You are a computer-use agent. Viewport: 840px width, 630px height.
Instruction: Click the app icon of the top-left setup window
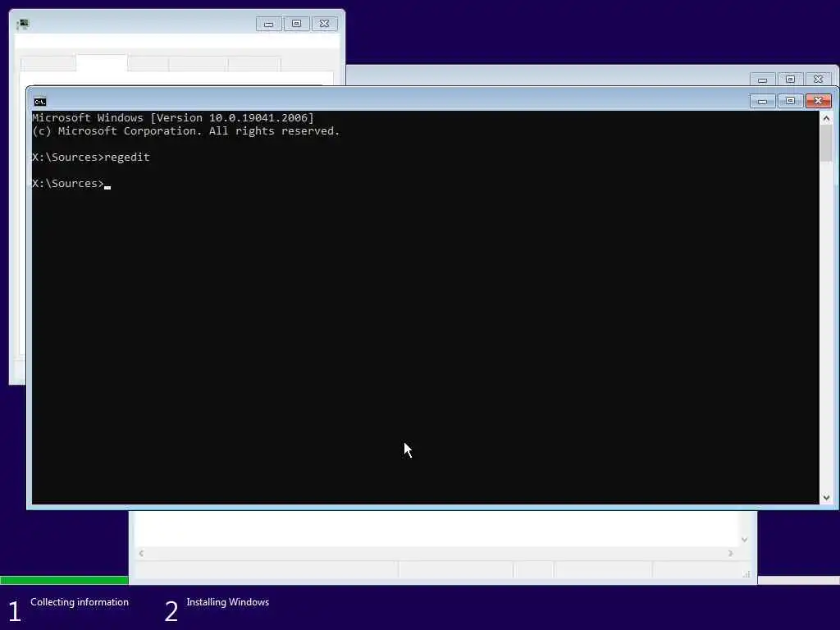pos(23,24)
